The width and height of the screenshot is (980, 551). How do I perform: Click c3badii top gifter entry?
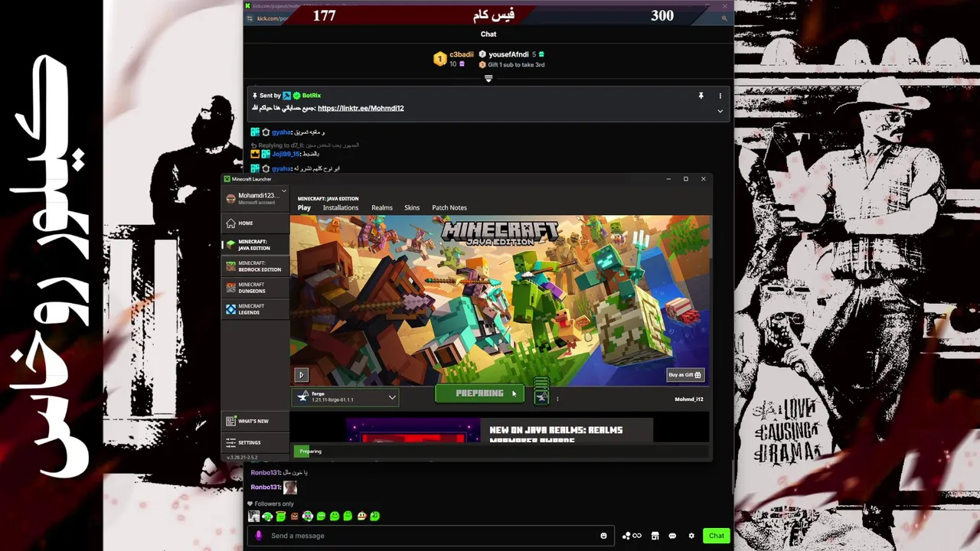pos(454,59)
